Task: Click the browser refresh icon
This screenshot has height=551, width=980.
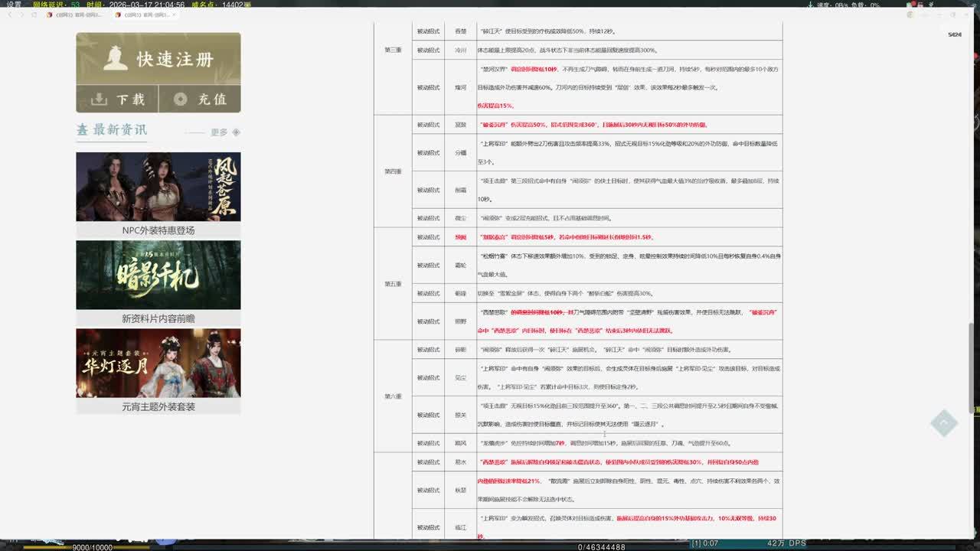Action: click(x=34, y=15)
